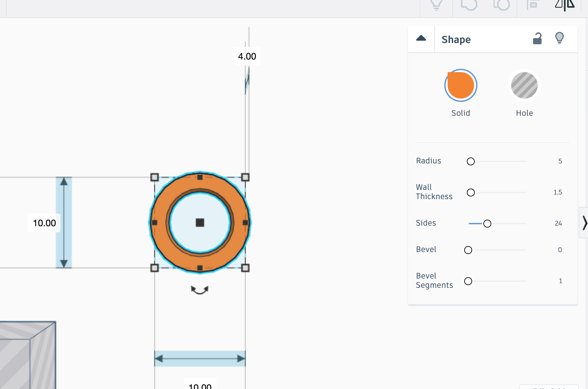Click the Radius slider handle

pyautogui.click(x=470, y=161)
